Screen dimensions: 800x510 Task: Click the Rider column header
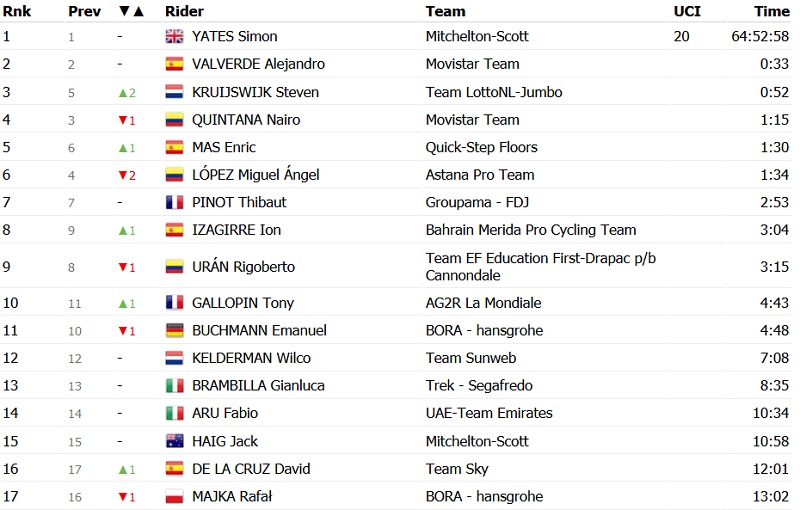tap(184, 12)
